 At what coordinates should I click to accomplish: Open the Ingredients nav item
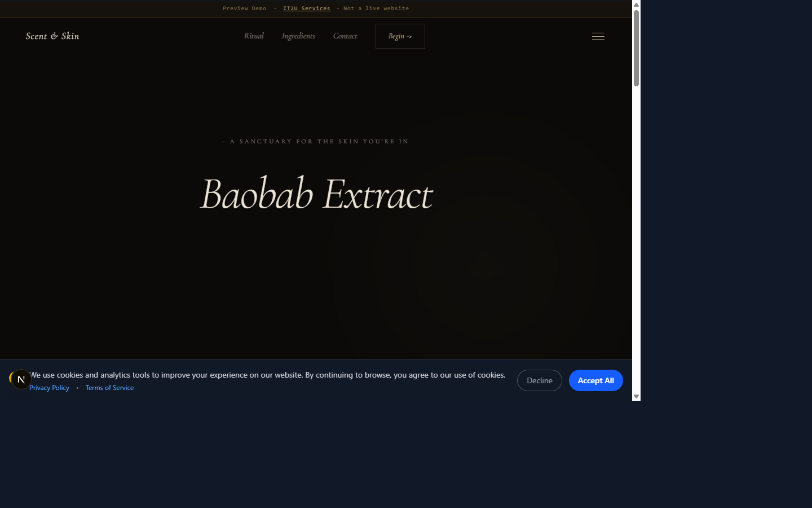tap(298, 36)
